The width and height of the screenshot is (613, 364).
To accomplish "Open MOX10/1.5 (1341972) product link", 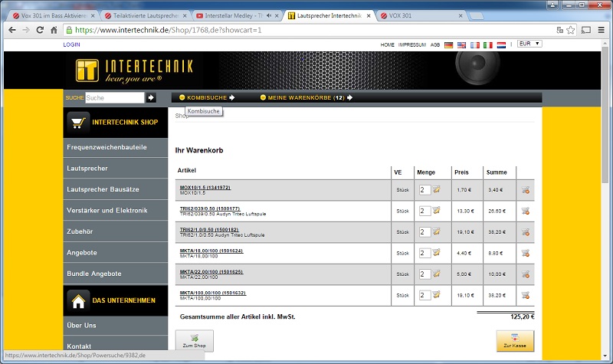I will (205, 188).
